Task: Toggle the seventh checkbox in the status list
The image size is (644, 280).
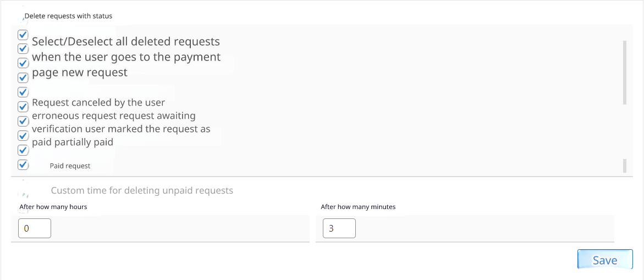Action: coord(23,120)
